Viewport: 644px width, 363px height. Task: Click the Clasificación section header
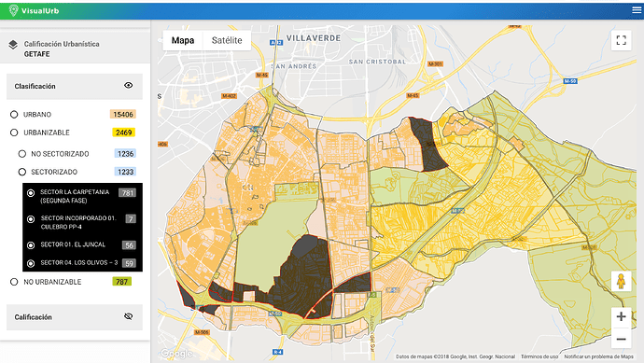pyautogui.click(x=75, y=86)
